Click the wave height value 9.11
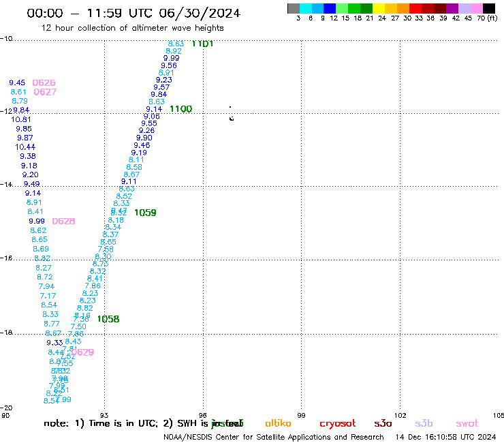The height and width of the screenshot is (443, 504). pyautogui.click(x=129, y=181)
